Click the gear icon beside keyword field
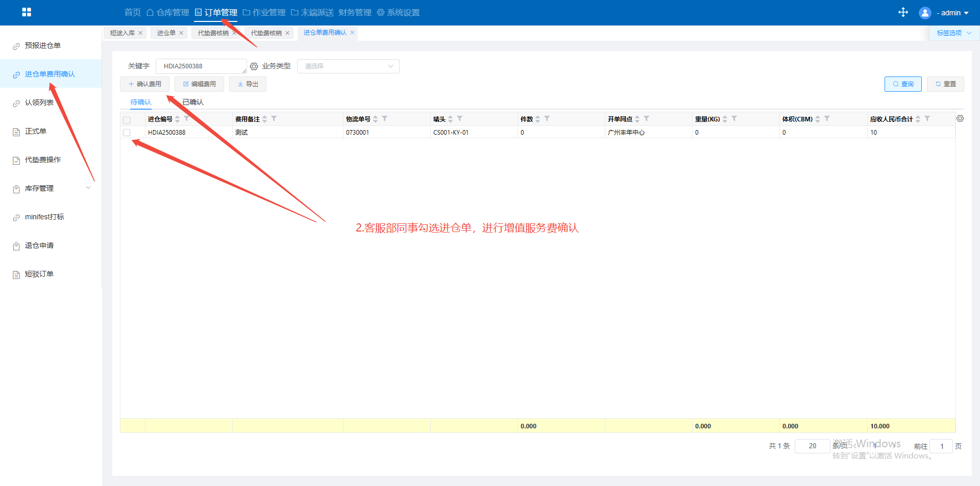The width and height of the screenshot is (980, 486). 254,66
